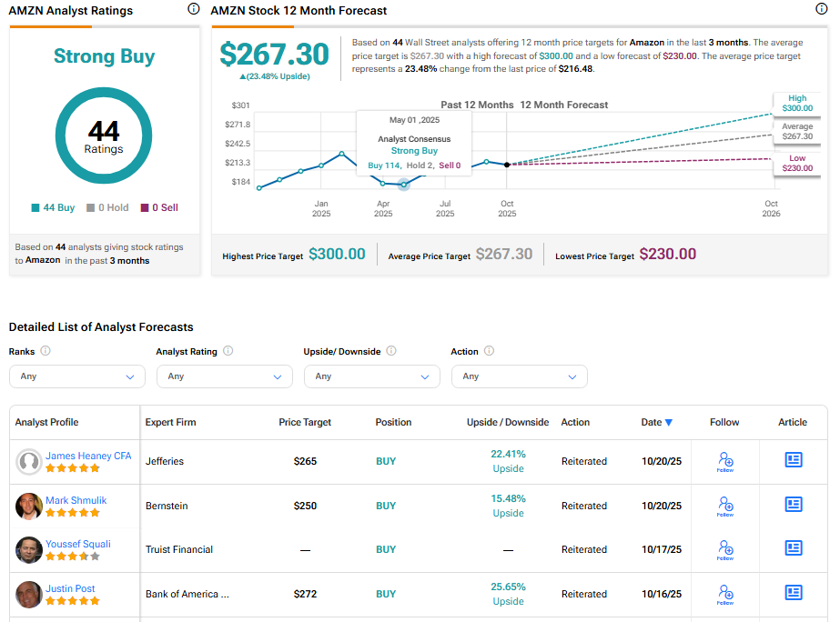Expand the Upside/Downside dropdown

(x=371, y=376)
